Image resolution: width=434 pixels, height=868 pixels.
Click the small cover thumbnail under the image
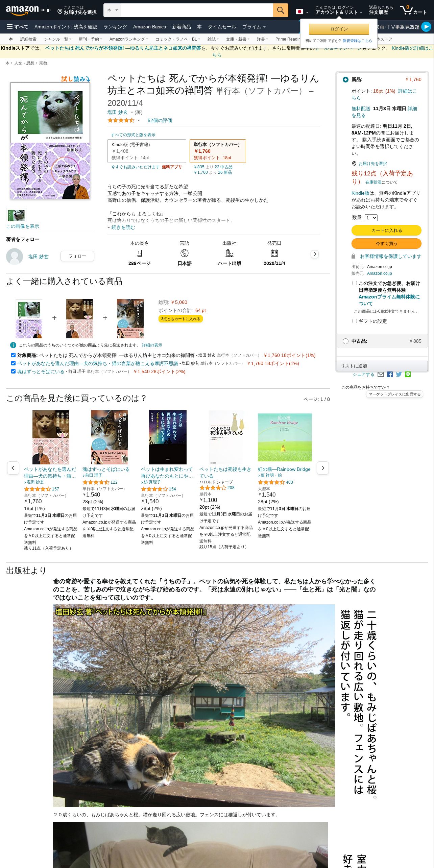[x=16, y=215]
